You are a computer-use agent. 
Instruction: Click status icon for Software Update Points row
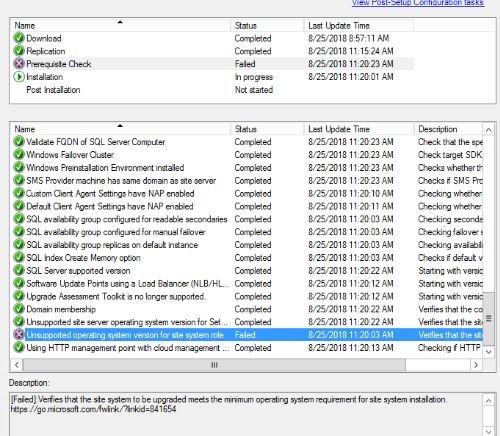click(x=19, y=283)
